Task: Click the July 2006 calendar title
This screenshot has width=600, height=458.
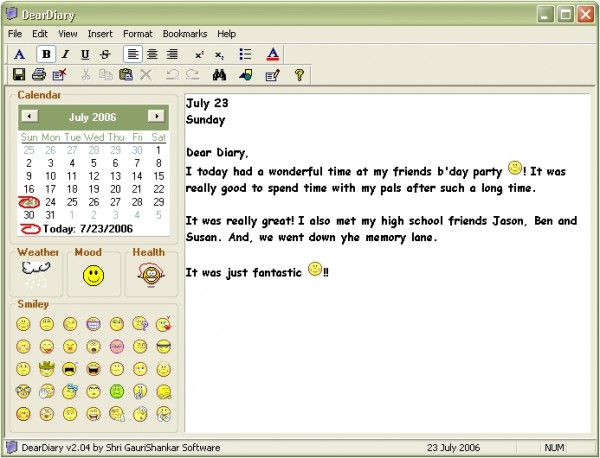Action: click(x=93, y=117)
